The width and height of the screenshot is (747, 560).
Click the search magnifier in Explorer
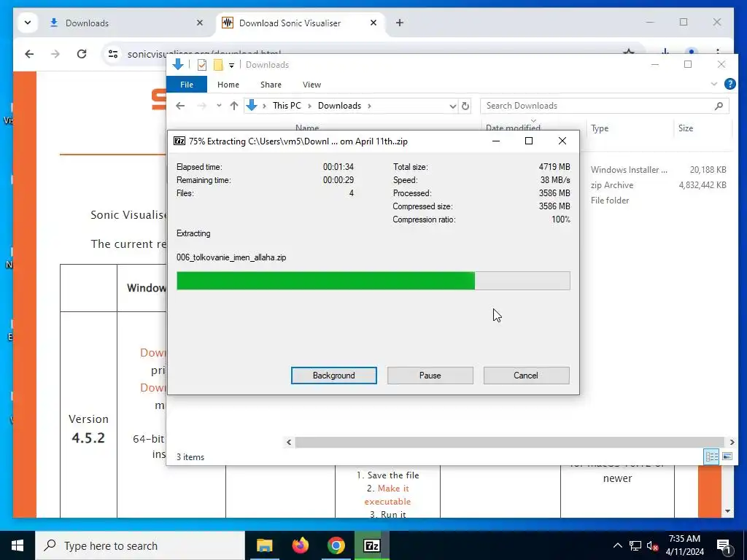pyautogui.click(x=719, y=106)
